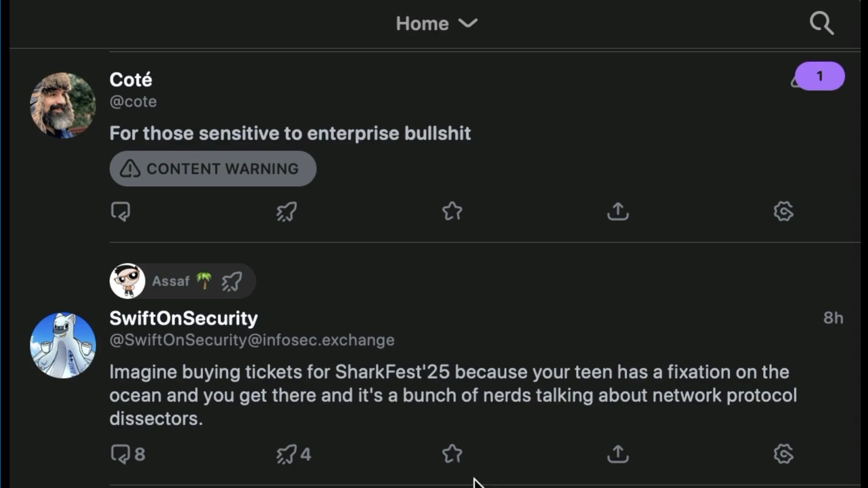The width and height of the screenshot is (868, 488).
Task: Reply to Coté's post
Action: pyautogui.click(x=121, y=211)
